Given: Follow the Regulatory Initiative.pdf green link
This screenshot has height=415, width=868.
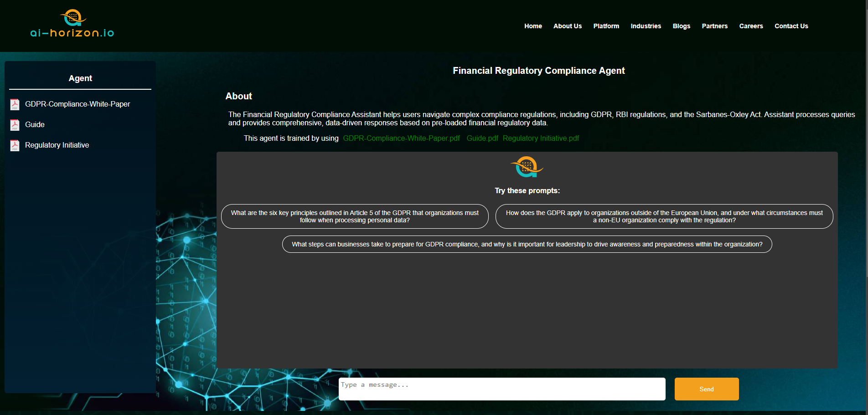Looking at the screenshot, I should click(x=541, y=138).
